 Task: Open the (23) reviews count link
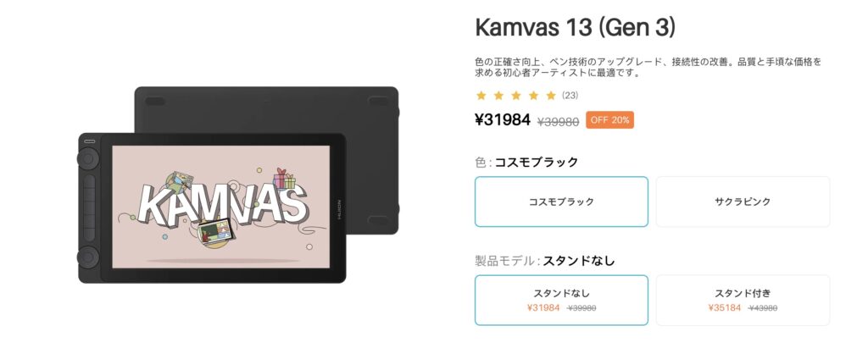pos(570,95)
